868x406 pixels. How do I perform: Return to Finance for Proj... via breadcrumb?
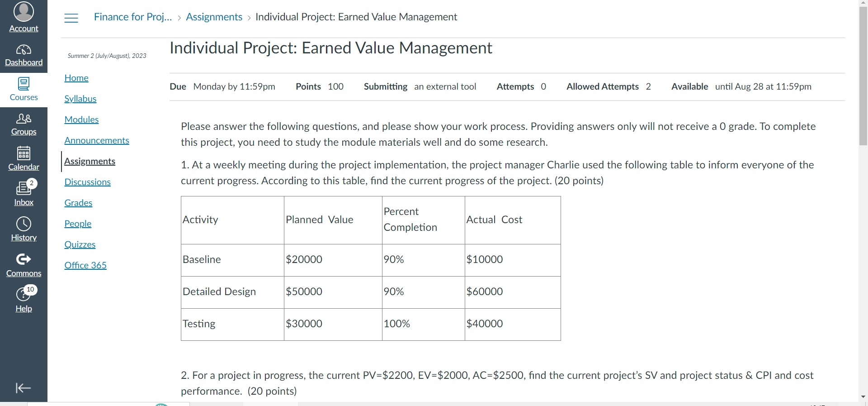pos(132,17)
